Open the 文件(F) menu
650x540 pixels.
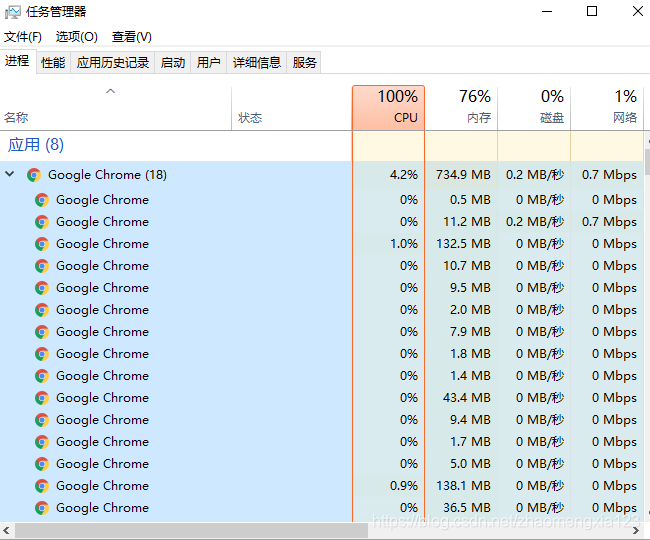[23, 37]
